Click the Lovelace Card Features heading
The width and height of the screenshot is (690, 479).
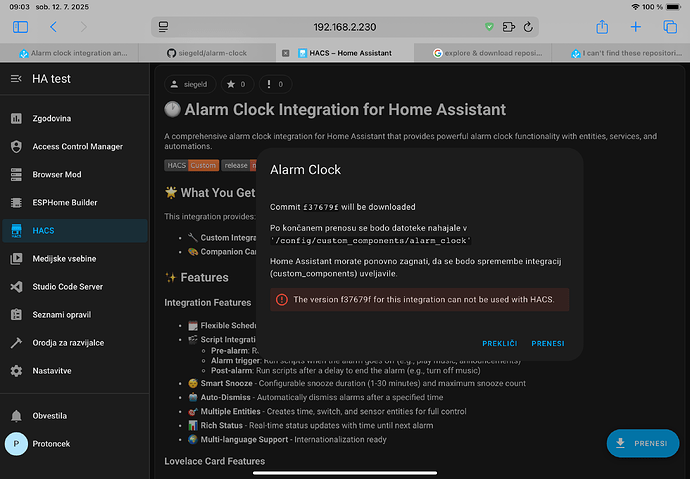[x=215, y=461]
